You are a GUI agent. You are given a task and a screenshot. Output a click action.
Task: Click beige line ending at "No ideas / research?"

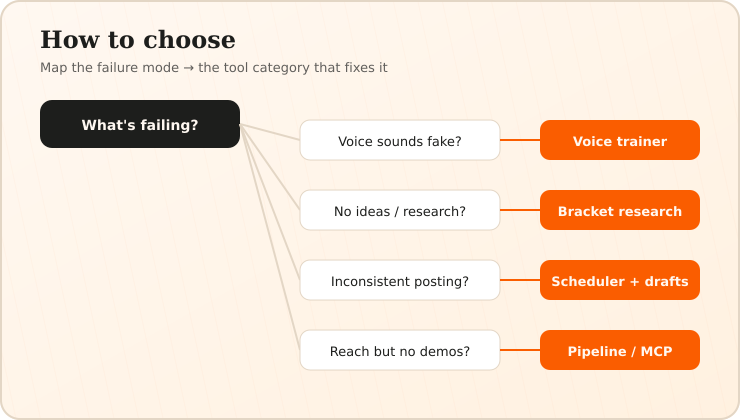[270, 167]
